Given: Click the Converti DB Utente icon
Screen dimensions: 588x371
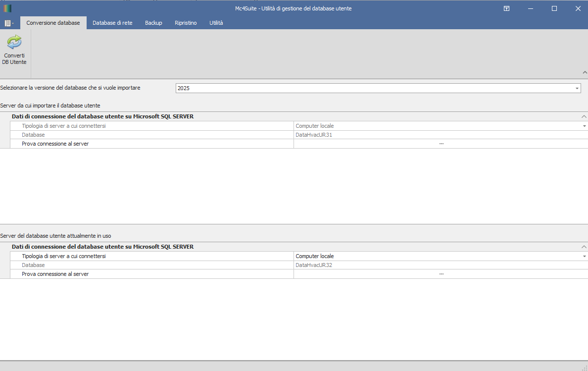Looking at the screenshot, I should point(14,43).
